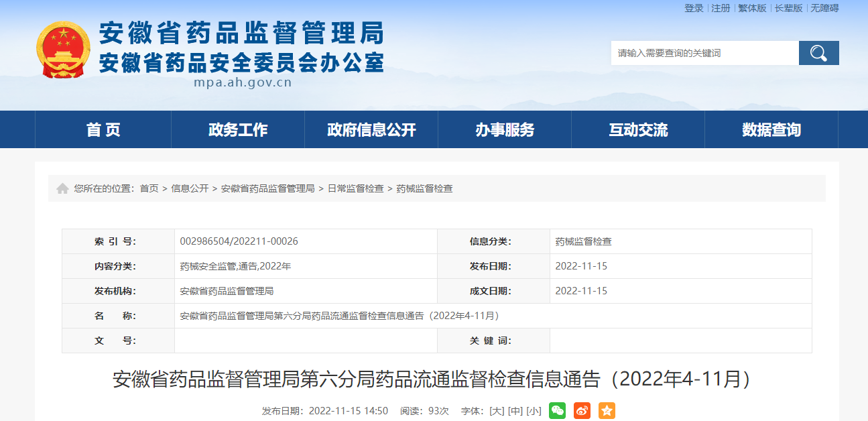The height and width of the screenshot is (421, 868).
Task: Set font size to 中 (medium)
Action: tap(515, 411)
